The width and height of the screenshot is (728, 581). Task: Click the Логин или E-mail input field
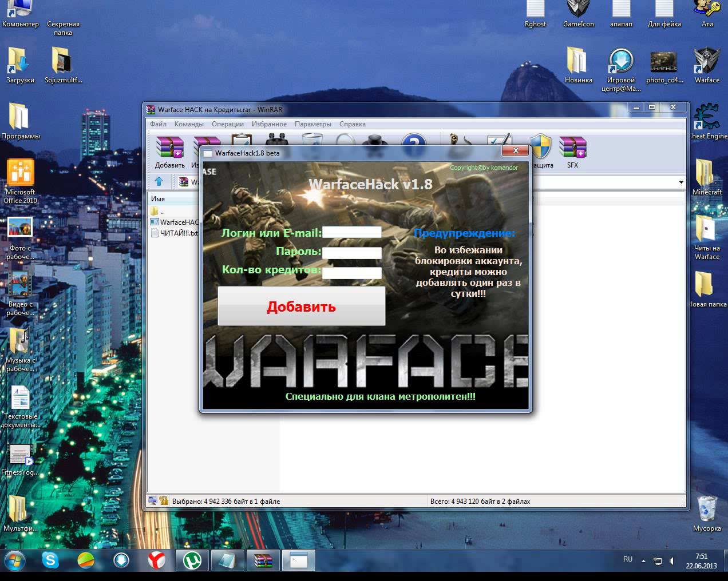tap(351, 232)
